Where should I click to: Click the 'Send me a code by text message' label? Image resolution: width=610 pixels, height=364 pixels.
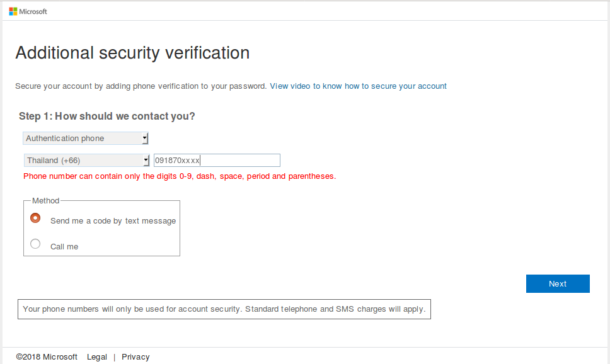(x=113, y=221)
